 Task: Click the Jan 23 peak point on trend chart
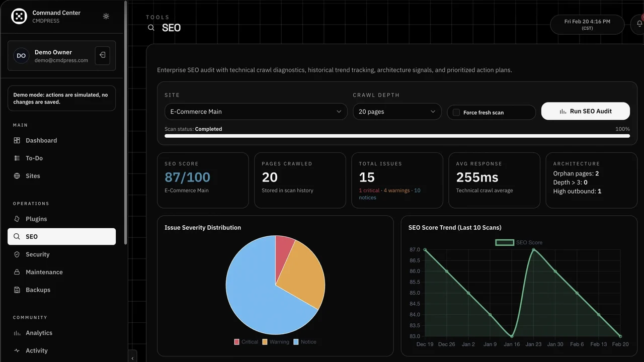click(x=533, y=250)
